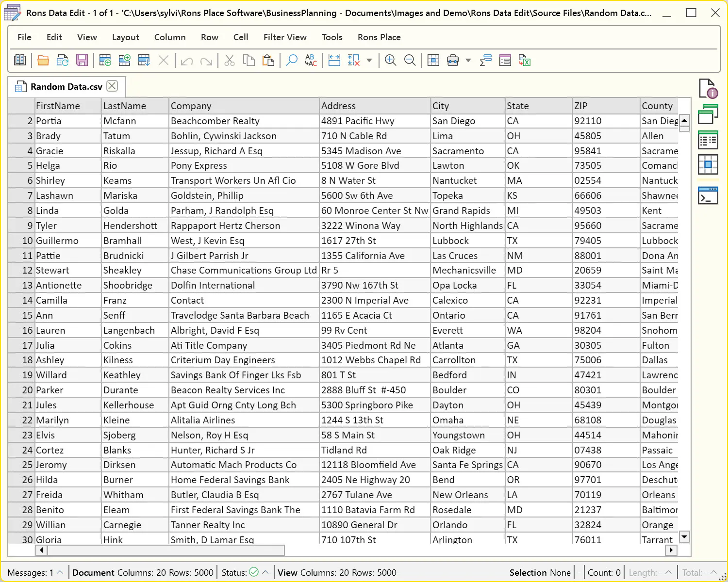The height and width of the screenshot is (582, 728).
Task: Open the command console panel in sidebar
Action: 708,195
